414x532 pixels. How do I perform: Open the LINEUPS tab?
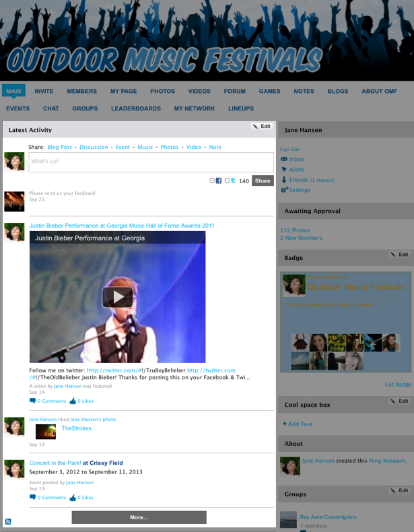coord(241,108)
